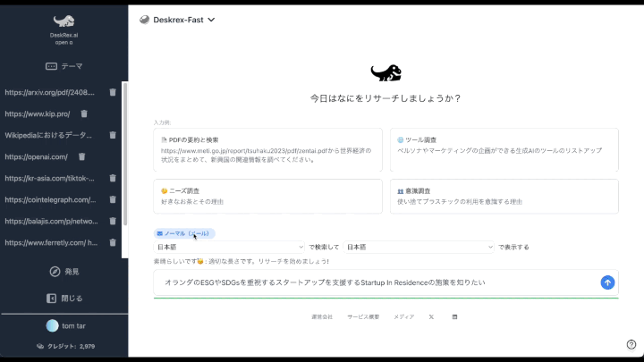
Task: Choose the ツール調査 example card
Action: [504, 149]
